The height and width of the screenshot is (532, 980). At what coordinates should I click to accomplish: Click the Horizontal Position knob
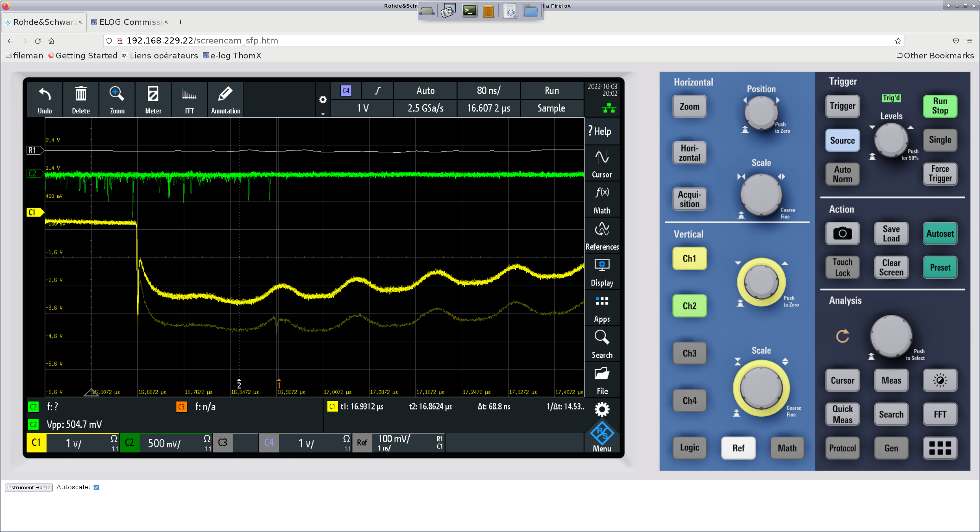click(x=761, y=113)
